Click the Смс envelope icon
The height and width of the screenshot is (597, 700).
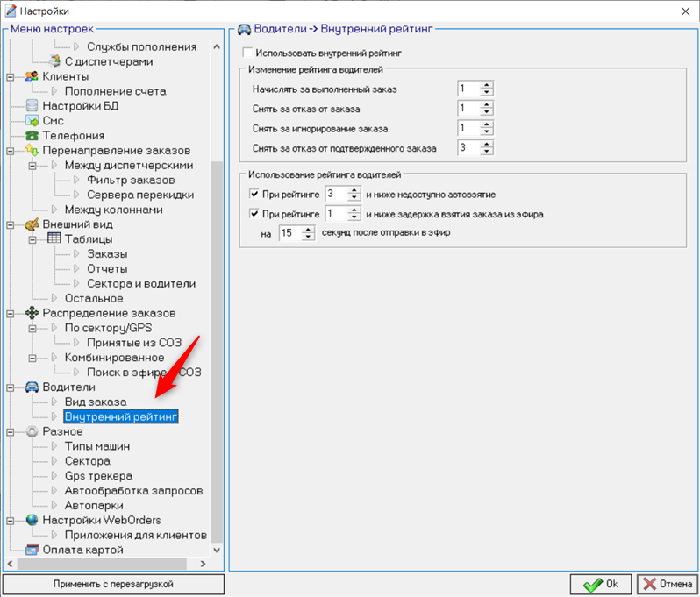(32, 120)
